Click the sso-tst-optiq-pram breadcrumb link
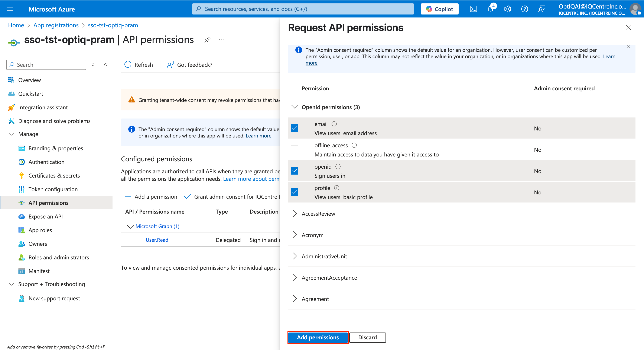This screenshot has width=644, height=350. click(x=113, y=25)
